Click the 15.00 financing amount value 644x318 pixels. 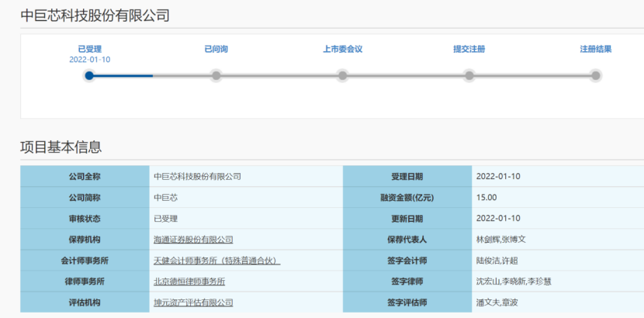pyautogui.click(x=486, y=197)
